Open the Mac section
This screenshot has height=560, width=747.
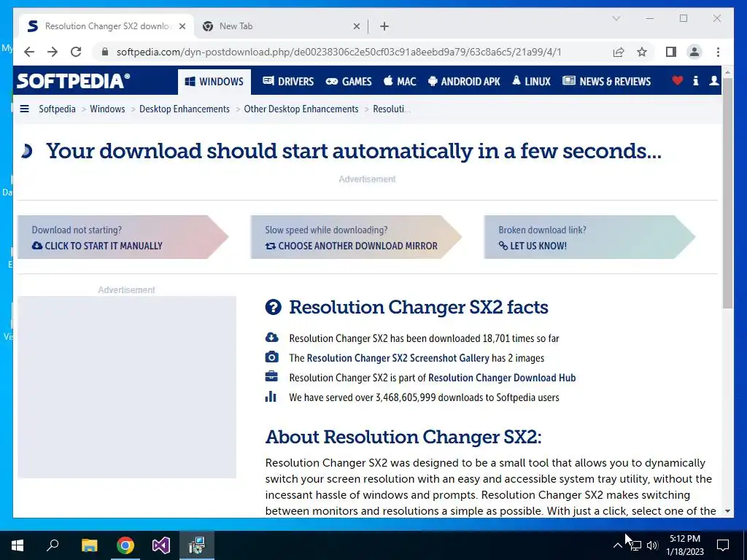[x=400, y=82]
